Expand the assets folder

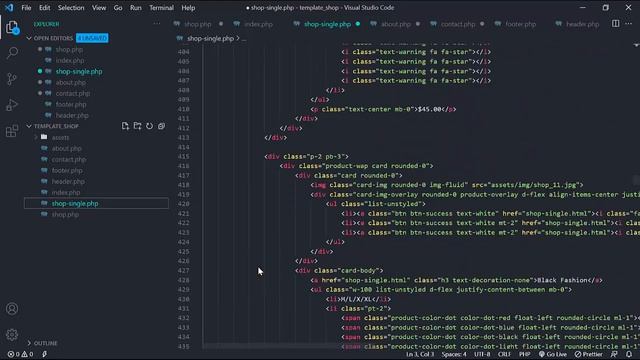pyautogui.click(x=60, y=138)
